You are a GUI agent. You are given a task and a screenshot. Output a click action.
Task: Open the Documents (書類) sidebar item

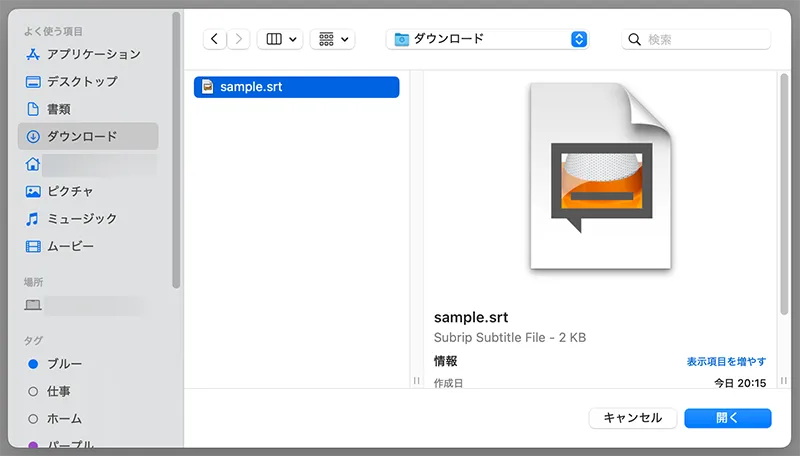click(x=88, y=109)
